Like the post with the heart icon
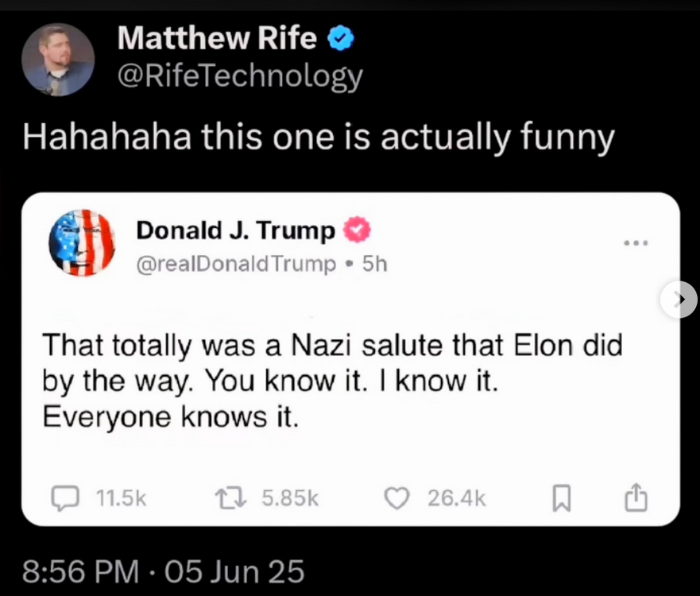This screenshot has width=700, height=596. point(396,497)
